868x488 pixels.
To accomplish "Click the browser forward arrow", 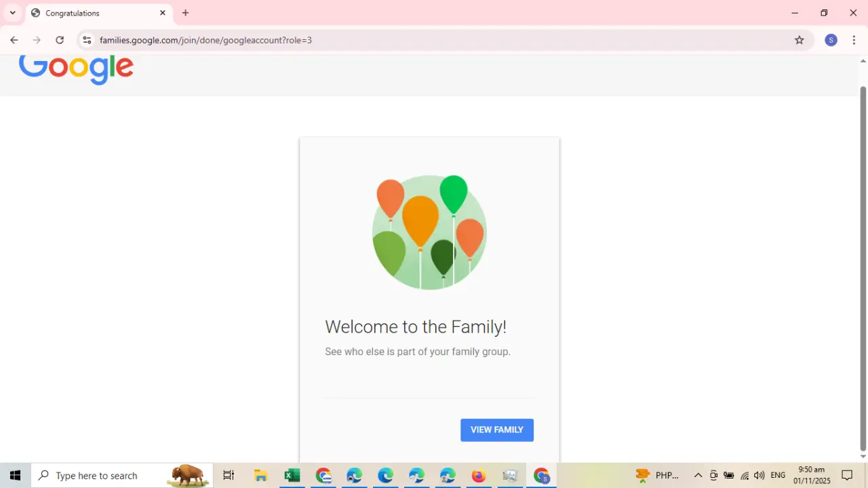I will click(x=37, y=40).
